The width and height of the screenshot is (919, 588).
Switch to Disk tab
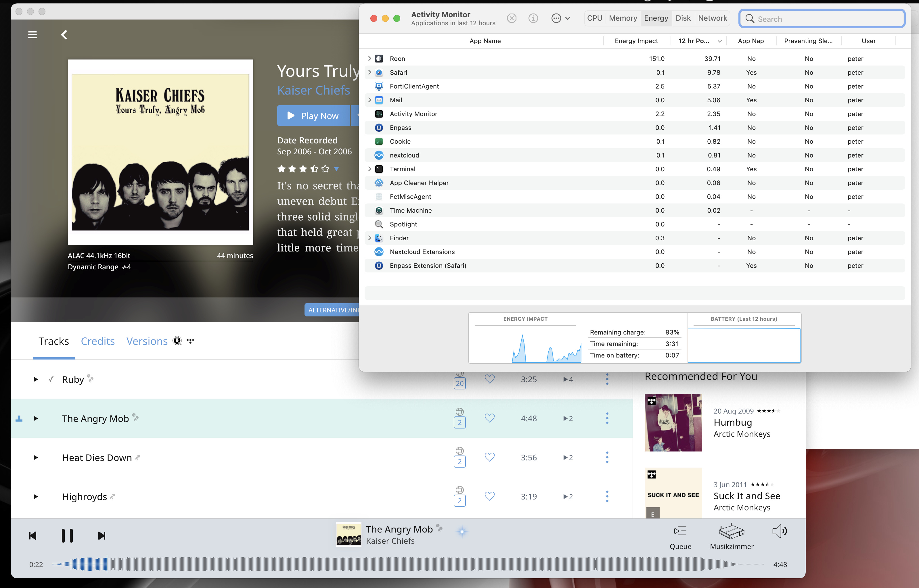click(x=683, y=18)
